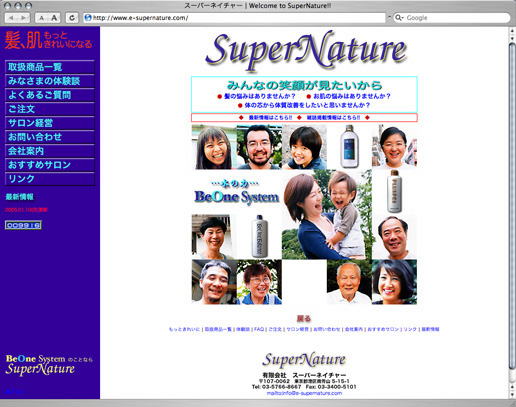Image resolution: width=516 pixels, height=407 pixels.
Task: Open the magnifier search options dropdown
Action: click(399, 18)
